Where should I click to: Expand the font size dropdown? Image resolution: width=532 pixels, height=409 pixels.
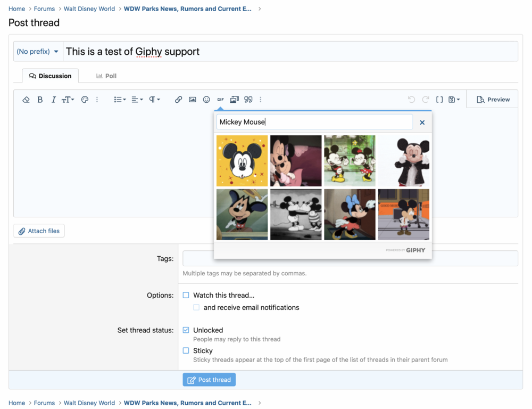68,100
